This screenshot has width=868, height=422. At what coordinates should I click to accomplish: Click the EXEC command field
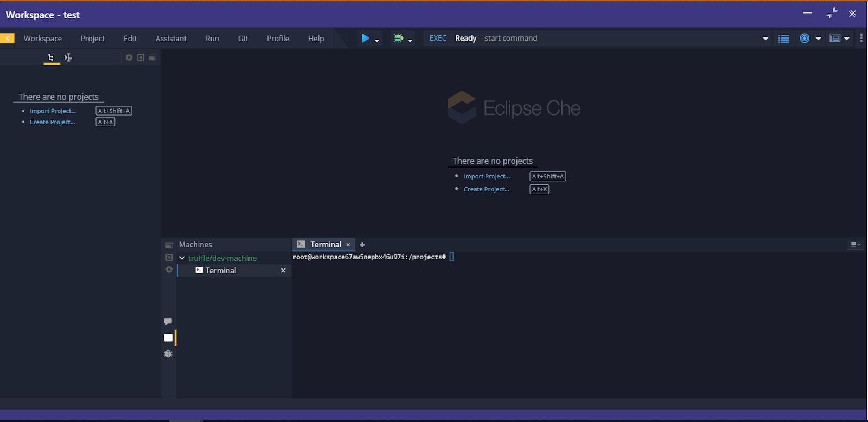pyautogui.click(x=597, y=38)
